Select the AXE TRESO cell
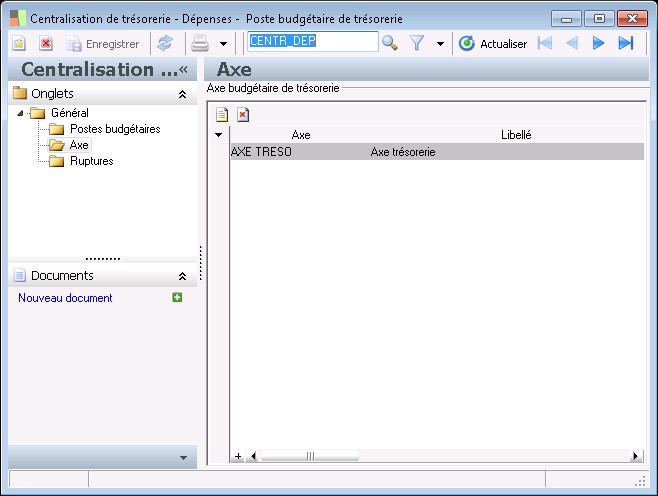This screenshot has height=496, width=658. [x=300, y=152]
